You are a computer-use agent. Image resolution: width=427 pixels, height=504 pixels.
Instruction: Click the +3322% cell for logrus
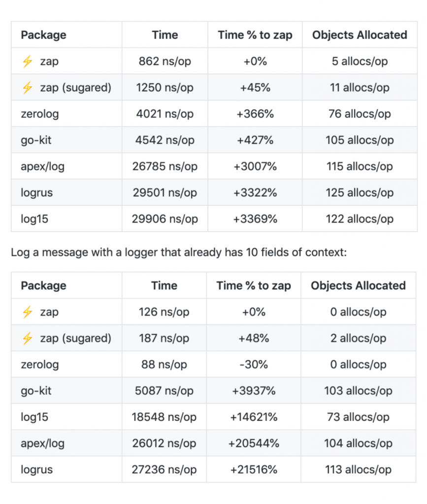255,192
